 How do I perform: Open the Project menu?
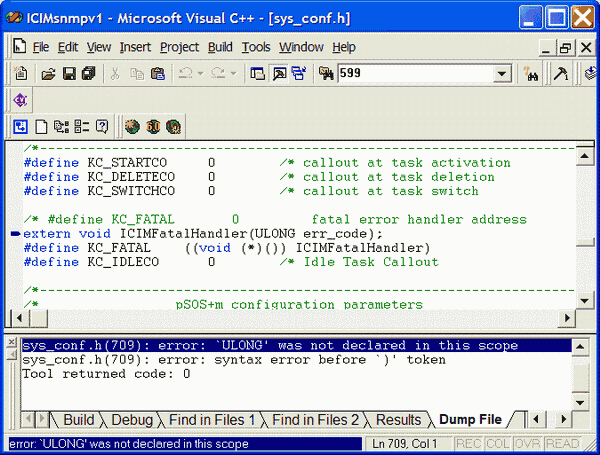point(179,47)
